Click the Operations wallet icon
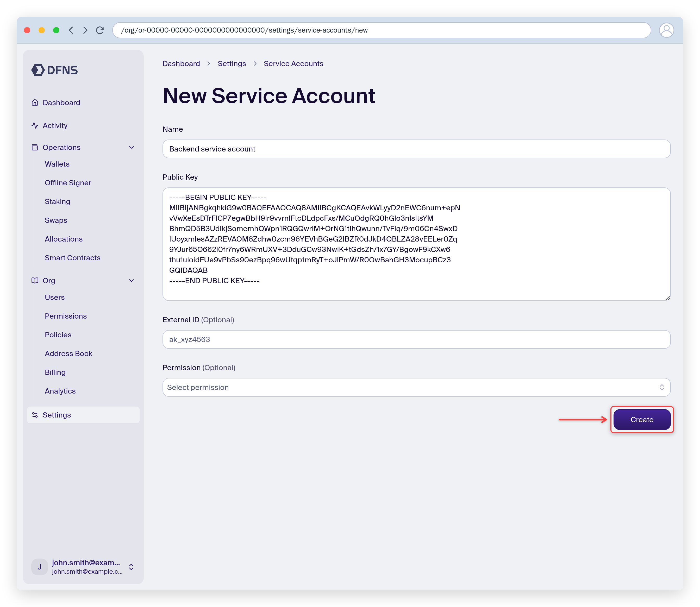 point(35,147)
